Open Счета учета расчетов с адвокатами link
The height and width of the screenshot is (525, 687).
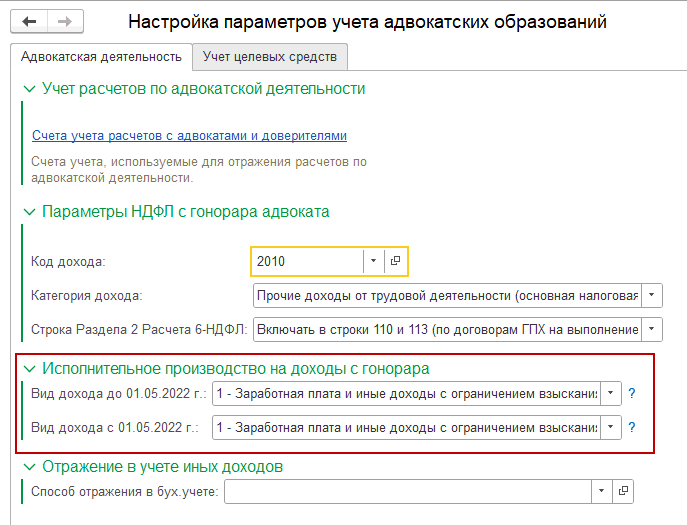[189, 136]
